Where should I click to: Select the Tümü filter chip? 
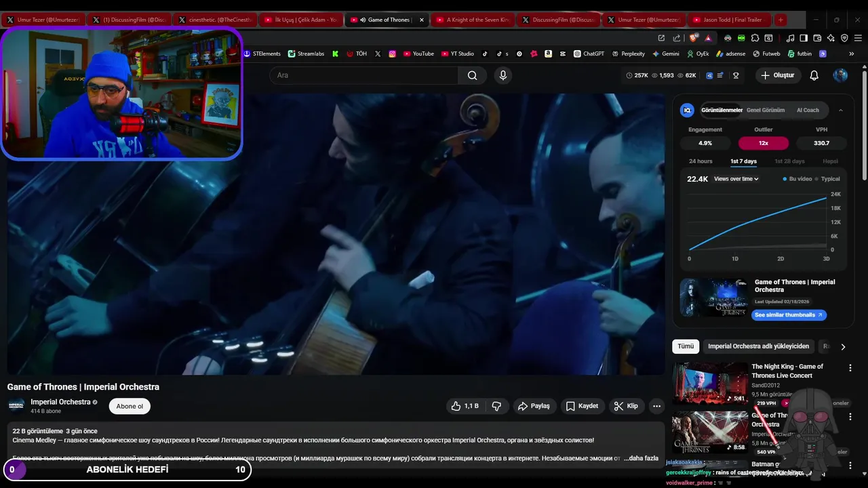[686, 346]
